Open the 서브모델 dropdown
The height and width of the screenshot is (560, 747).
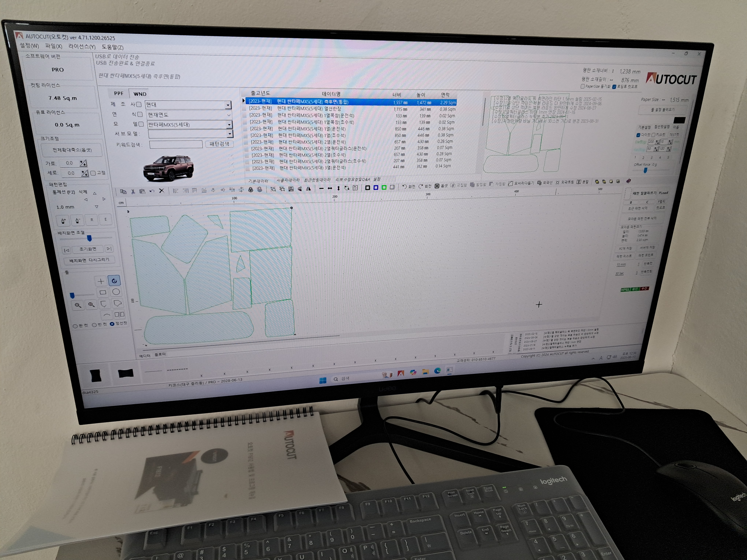230,134
